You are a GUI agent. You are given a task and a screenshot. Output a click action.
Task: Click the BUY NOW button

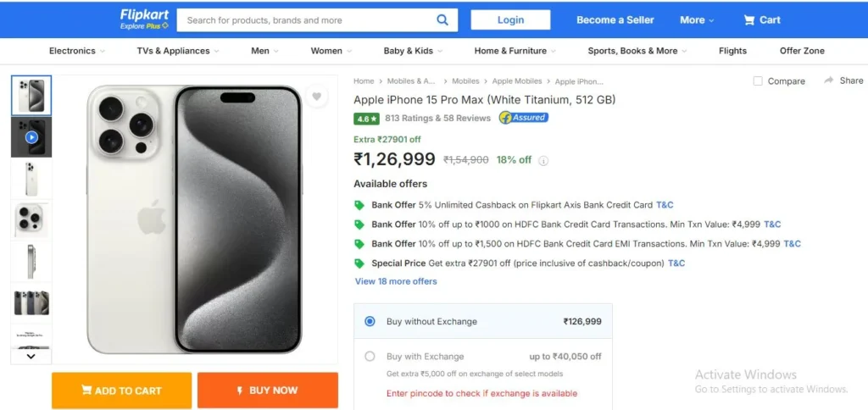(267, 390)
